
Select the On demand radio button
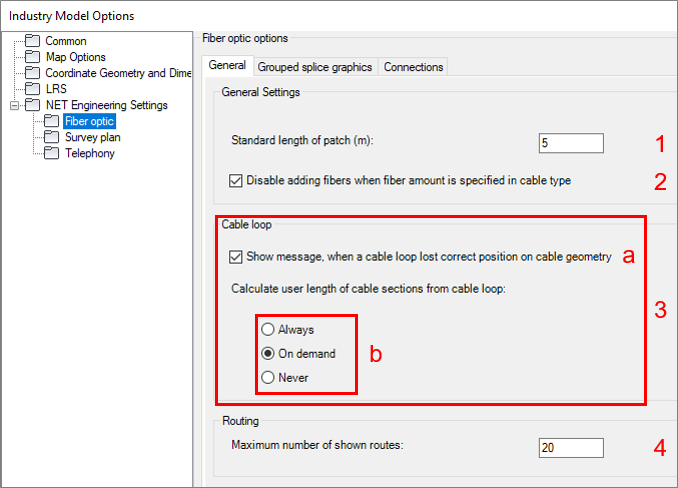268,354
